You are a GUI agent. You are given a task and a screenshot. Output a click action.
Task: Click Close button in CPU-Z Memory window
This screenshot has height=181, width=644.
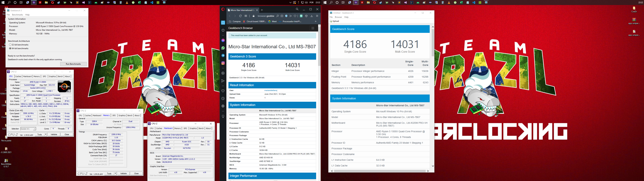pyautogui.click(x=136, y=173)
